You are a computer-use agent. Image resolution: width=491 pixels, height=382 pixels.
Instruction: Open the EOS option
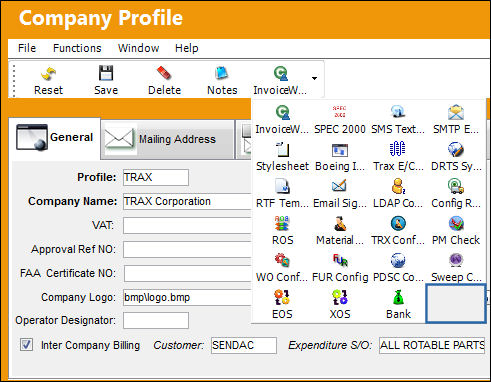(x=282, y=304)
